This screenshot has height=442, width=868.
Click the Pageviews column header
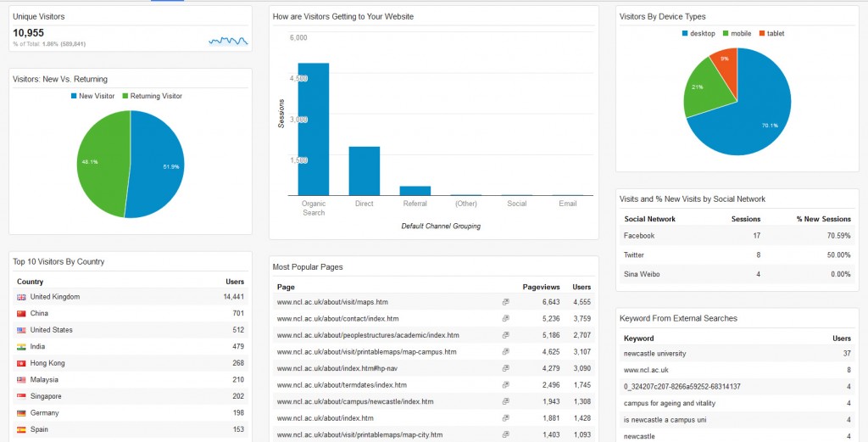coord(539,287)
